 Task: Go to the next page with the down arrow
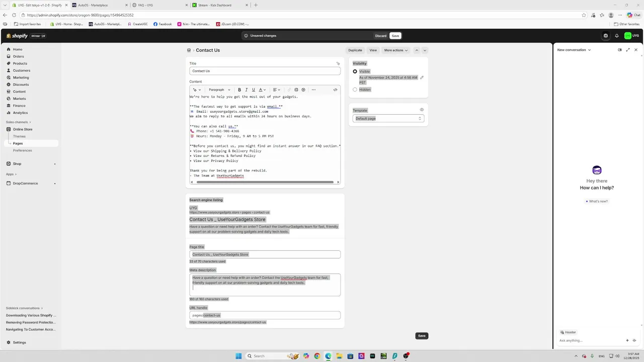click(425, 50)
